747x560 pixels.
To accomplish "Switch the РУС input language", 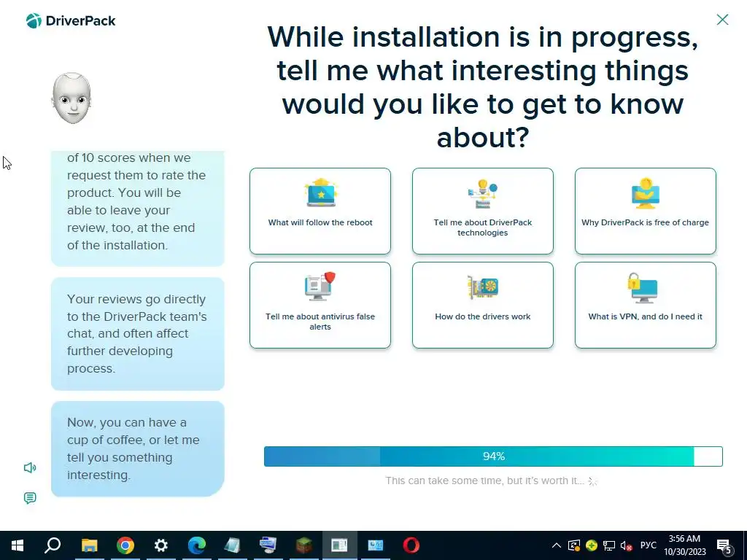I will [x=649, y=545].
